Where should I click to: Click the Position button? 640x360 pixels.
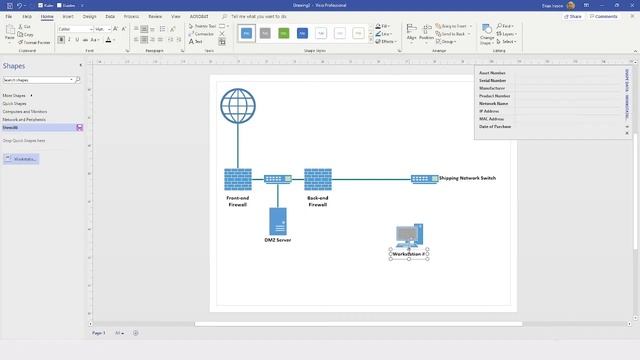tap(426, 32)
